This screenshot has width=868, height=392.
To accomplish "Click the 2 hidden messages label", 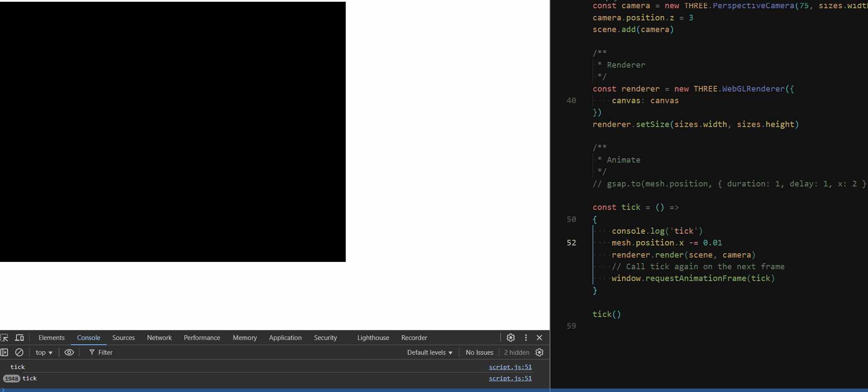I will (x=517, y=353).
